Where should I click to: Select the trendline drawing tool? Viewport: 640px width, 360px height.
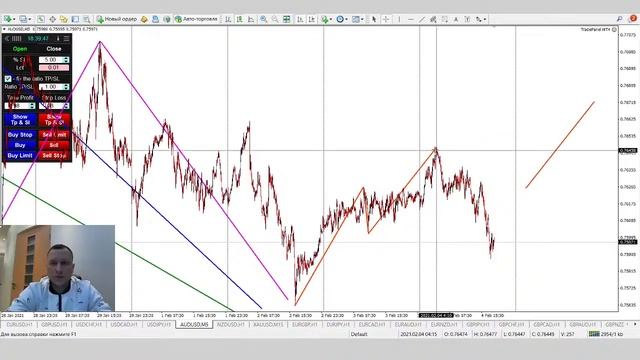tap(422, 19)
